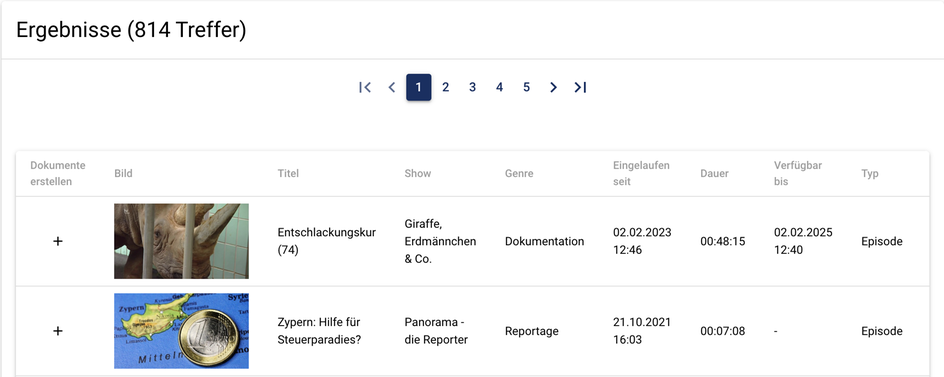Add document for Zypern row plus icon
The width and height of the screenshot is (944, 377).
[x=58, y=331]
